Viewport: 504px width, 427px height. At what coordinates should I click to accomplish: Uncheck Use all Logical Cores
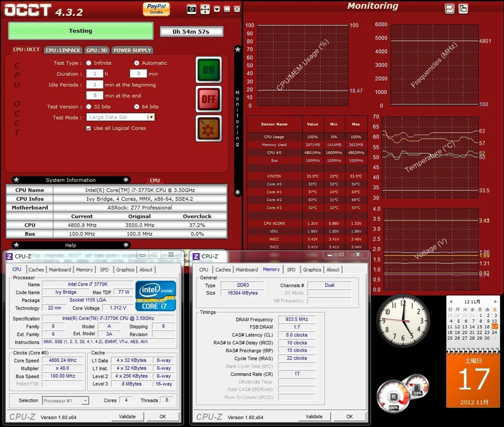coord(89,129)
